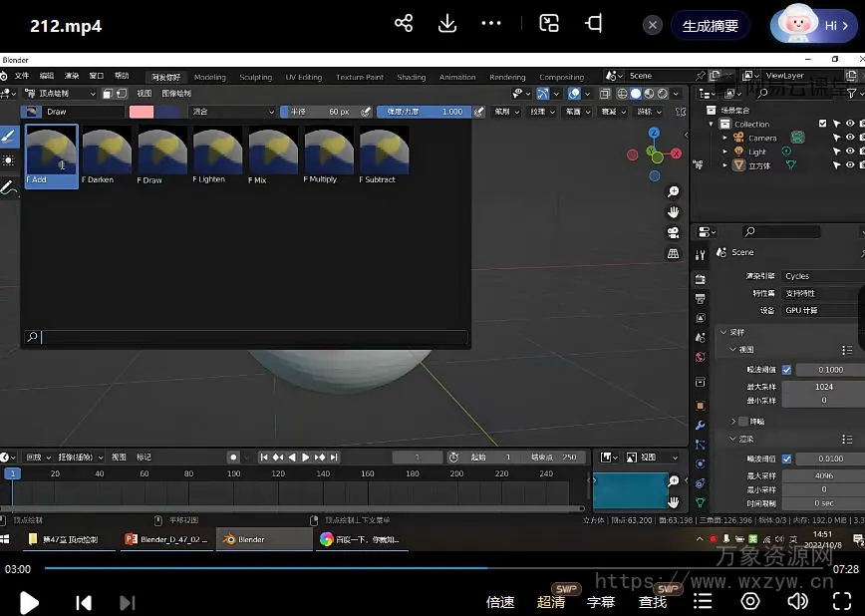Click the 倍速 playback speed button

pyautogui.click(x=500, y=602)
